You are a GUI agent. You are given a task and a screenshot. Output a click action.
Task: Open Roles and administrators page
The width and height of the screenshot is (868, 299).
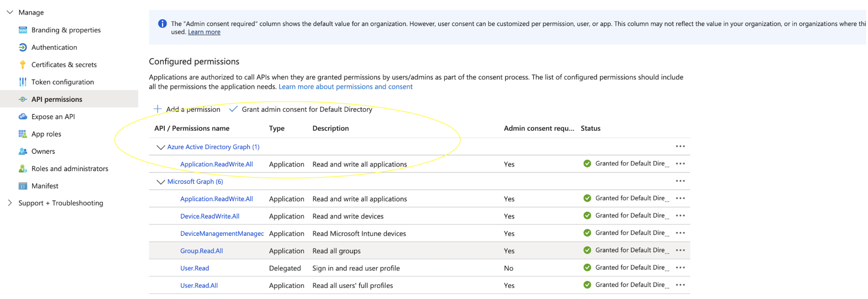70,169
